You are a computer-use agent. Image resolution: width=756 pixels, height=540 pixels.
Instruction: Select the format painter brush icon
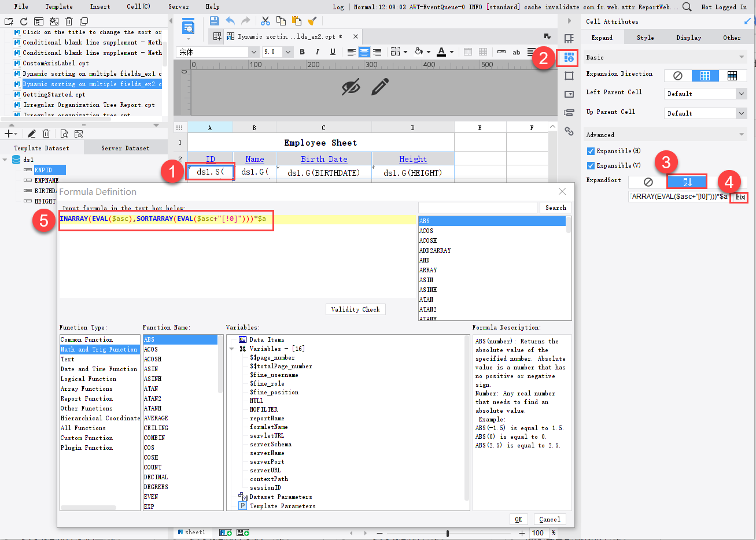tap(312, 21)
